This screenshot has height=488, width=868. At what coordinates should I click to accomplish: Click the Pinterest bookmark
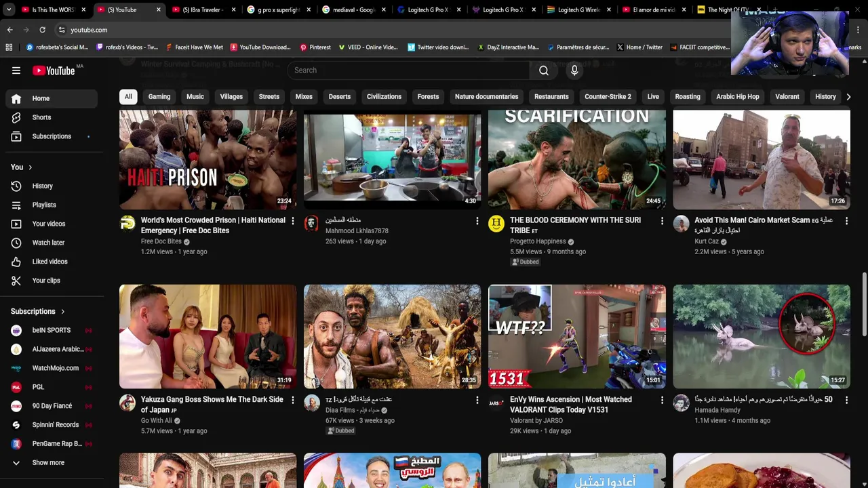(315, 47)
